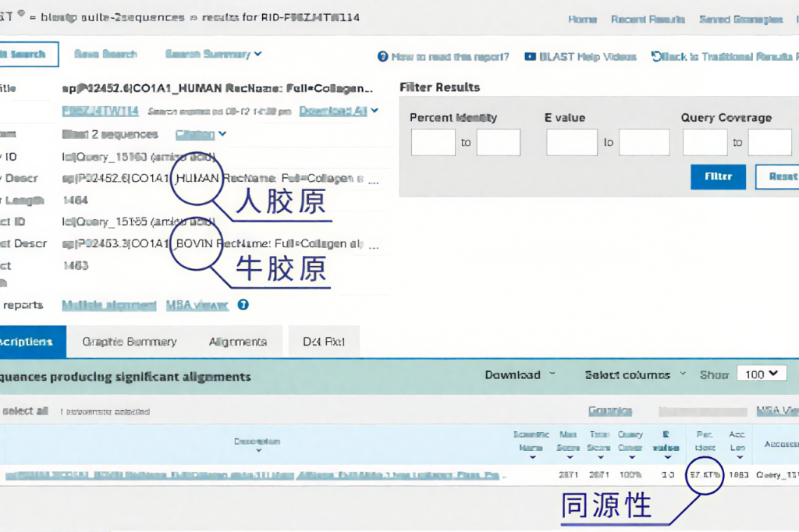Click the info icon next to MSA viewer
The image size is (799, 532).
pos(243,305)
